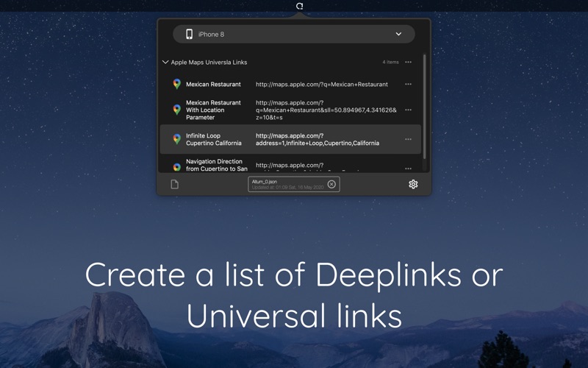Screen dimensions: 588x368
Task: Open more options for the Navigation Direction row
Action: 408,169
